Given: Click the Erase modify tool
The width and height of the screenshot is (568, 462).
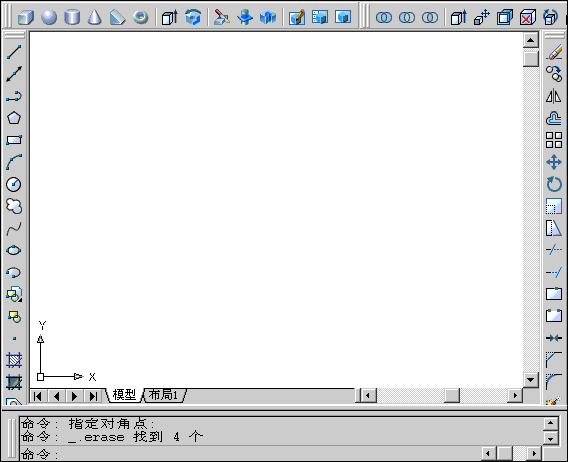Looking at the screenshot, I should (x=554, y=52).
